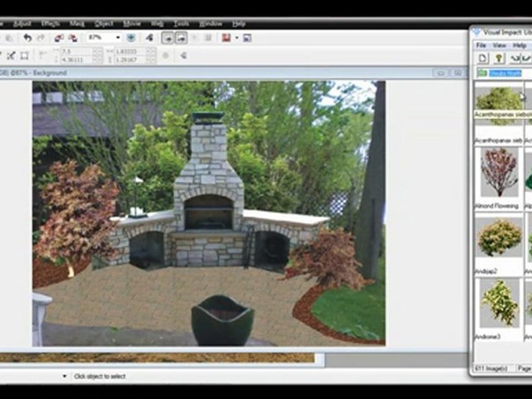Click the stepper arrows beside the 1.29167 field
532x399 pixels.
pos(152,60)
